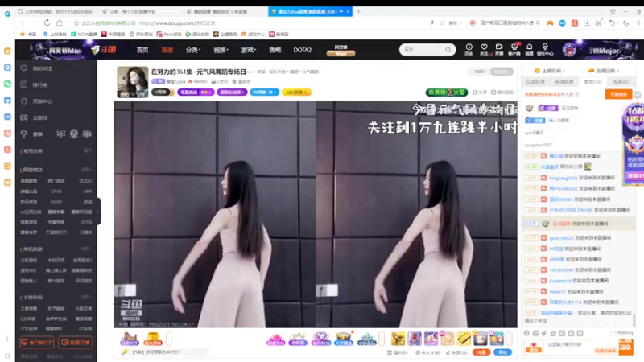The image size is (644, 362).
Task: Open the 客户端 client download icon
Action: (x=514, y=49)
